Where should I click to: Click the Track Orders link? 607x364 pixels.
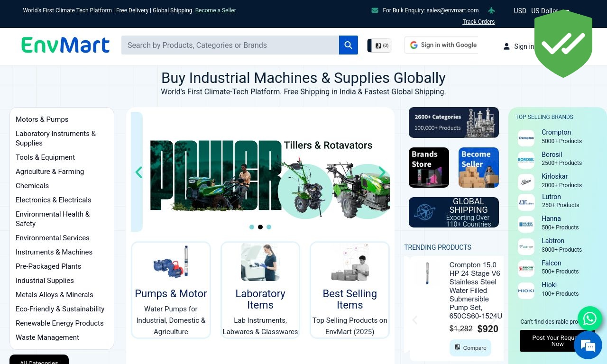[478, 22]
